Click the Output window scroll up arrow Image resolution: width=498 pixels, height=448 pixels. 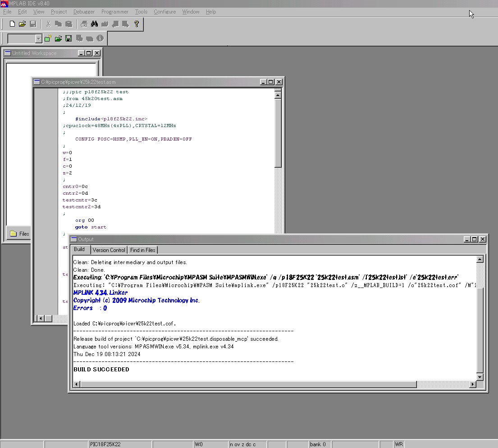(480, 259)
